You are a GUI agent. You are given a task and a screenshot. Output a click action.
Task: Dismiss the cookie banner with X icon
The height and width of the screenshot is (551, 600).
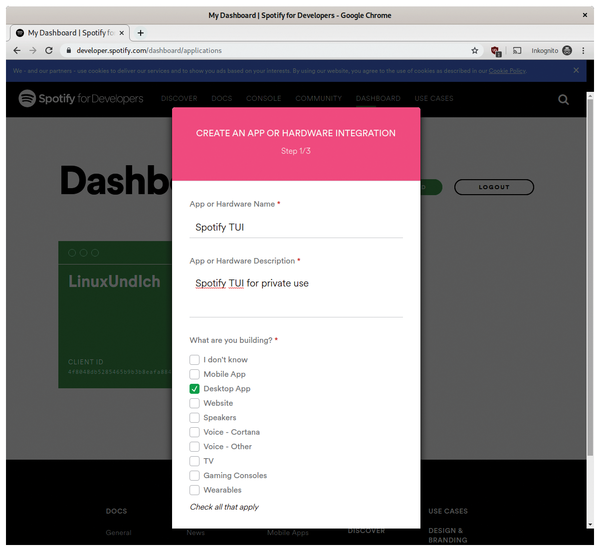576,71
